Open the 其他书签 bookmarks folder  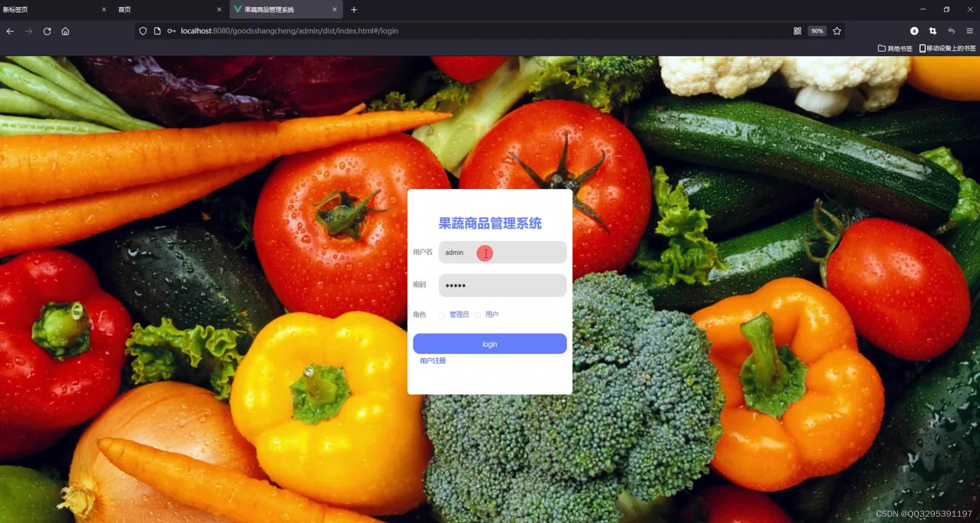point(895,48)
